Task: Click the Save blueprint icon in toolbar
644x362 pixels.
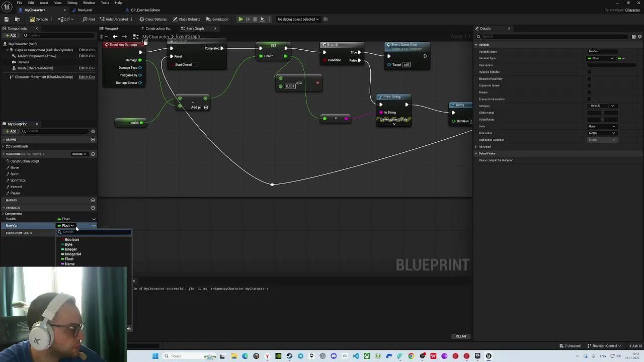Action: tap(6, 19)
